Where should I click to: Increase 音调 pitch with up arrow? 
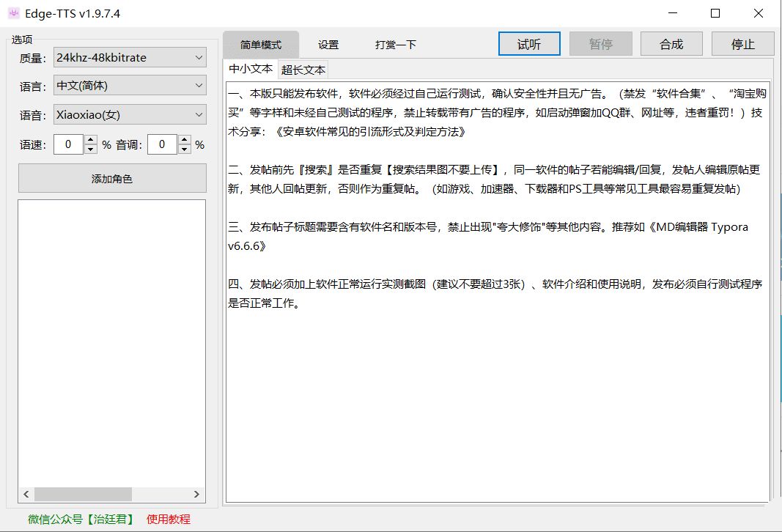(184, 141)
